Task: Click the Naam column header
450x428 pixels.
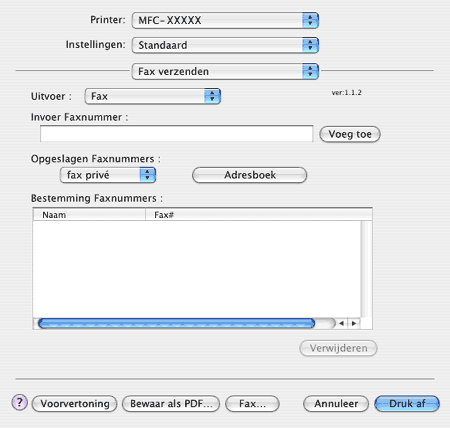Action: coord(89,215)
